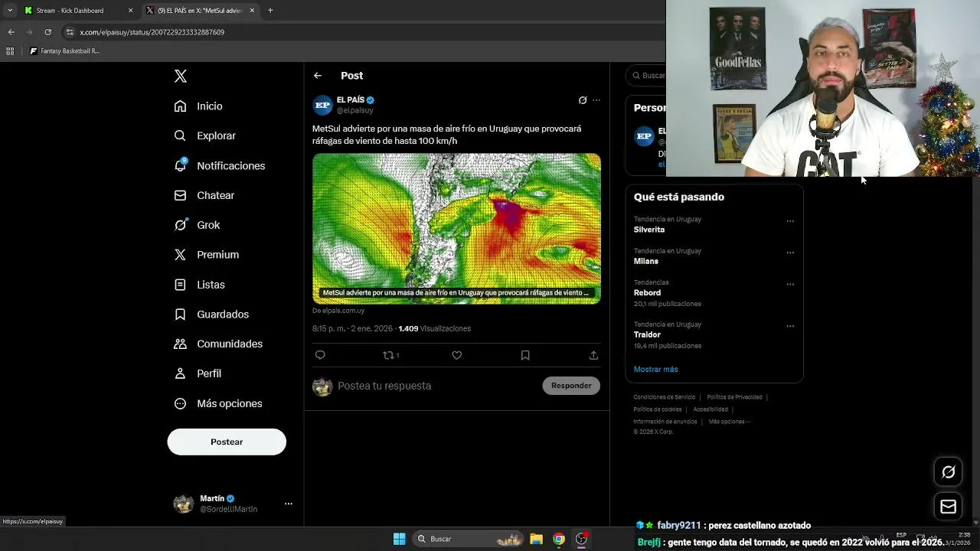Click the reply speech bubble icon
This screenshot has height=551, width=980.
click(320, 355)
